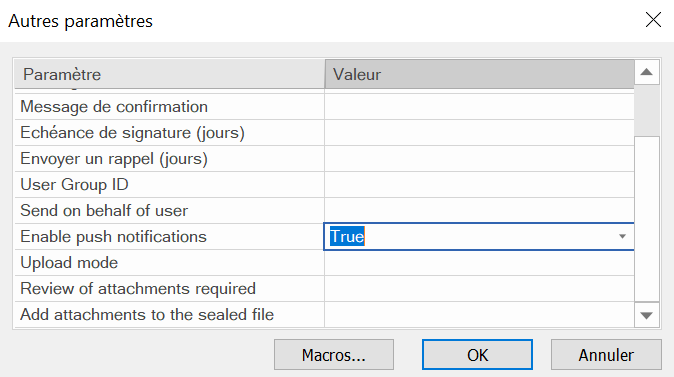Click the scroll up arrow
The height and width of the screenshot is (377, 674).
tap(646, 72)
